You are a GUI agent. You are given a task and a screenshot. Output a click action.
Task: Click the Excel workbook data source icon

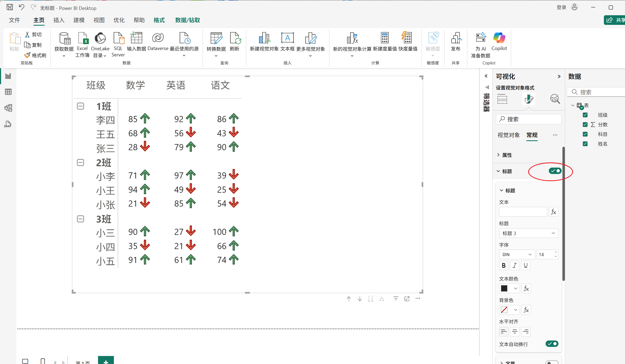[82, 39]
